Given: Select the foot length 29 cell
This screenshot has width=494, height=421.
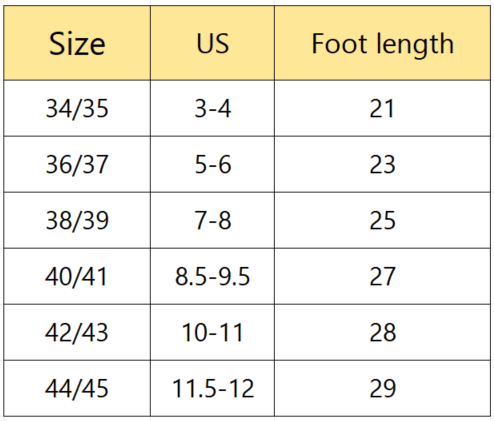Looking at the screenshot, I should (382, 388).
